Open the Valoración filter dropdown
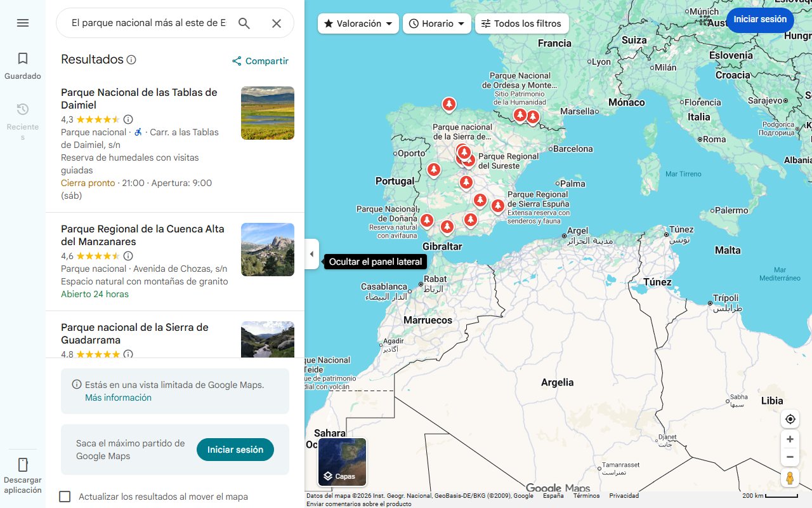Screen dimensions: 812x508 358,23
